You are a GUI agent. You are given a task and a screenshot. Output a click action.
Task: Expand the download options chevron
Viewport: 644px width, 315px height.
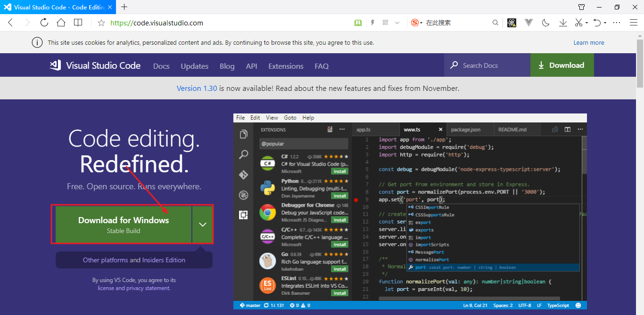203,224
